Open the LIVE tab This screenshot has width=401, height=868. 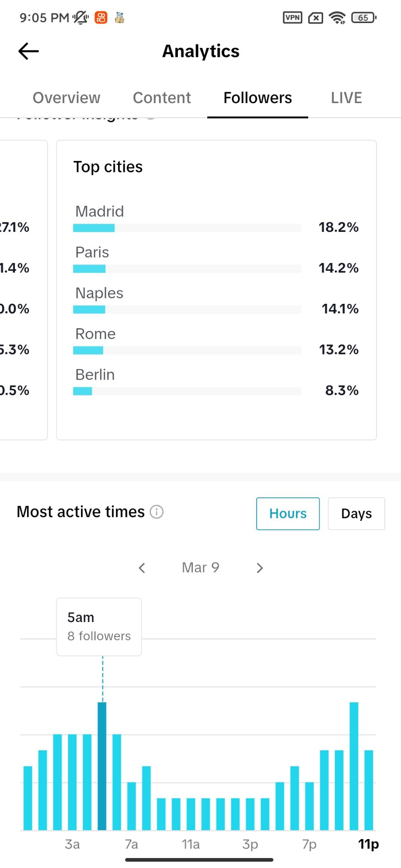click(x=346, y=98)
